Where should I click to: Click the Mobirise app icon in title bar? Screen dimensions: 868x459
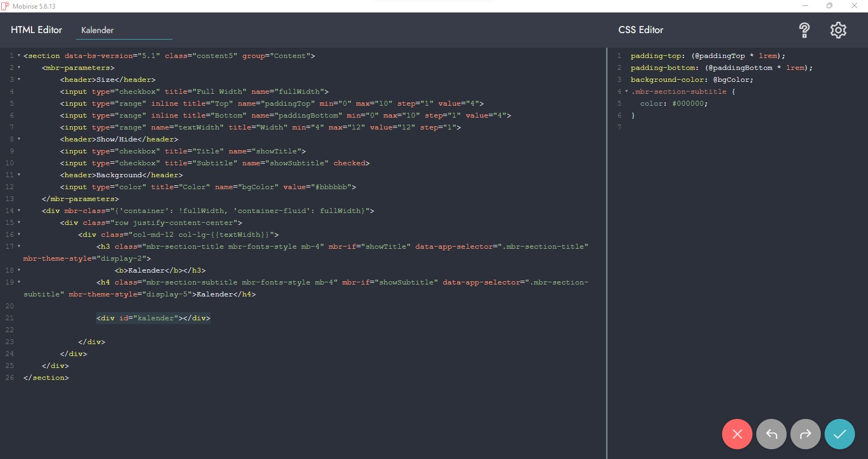tap(5, 6)
